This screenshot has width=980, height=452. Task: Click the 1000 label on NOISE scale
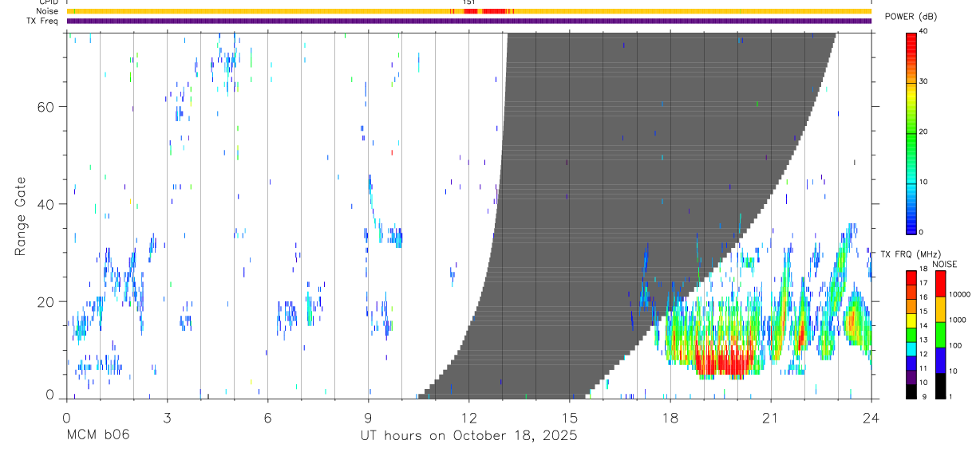(958, 320)
